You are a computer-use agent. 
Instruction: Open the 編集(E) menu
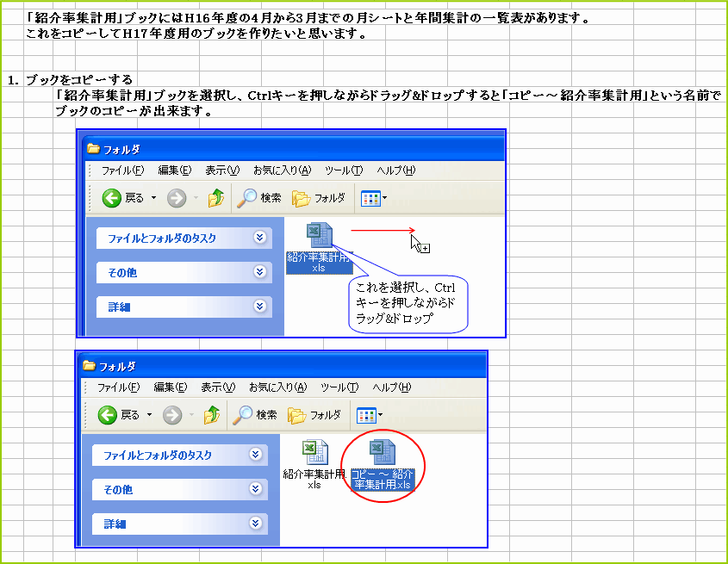[172, 170]
